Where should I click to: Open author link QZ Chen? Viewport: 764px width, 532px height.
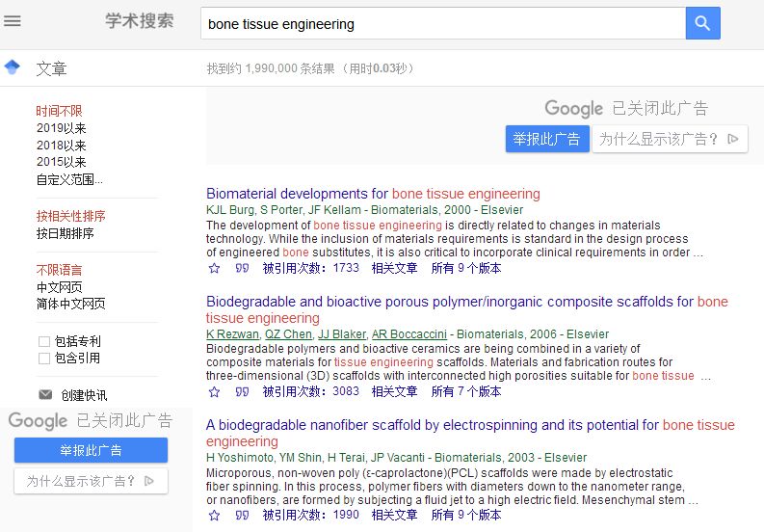[x=288, y=334]
